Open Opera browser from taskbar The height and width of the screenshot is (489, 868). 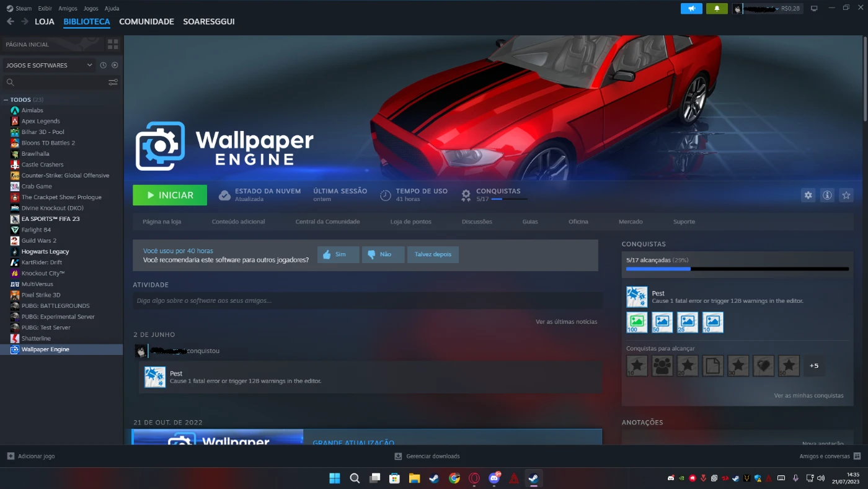tap(474, 478)
